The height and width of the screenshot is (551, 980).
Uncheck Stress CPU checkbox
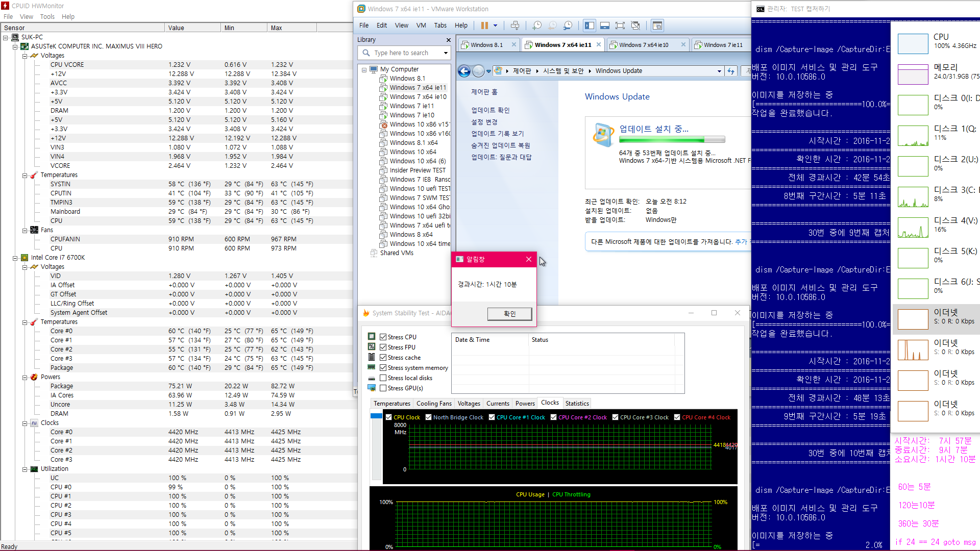click(x=383, y=337)
